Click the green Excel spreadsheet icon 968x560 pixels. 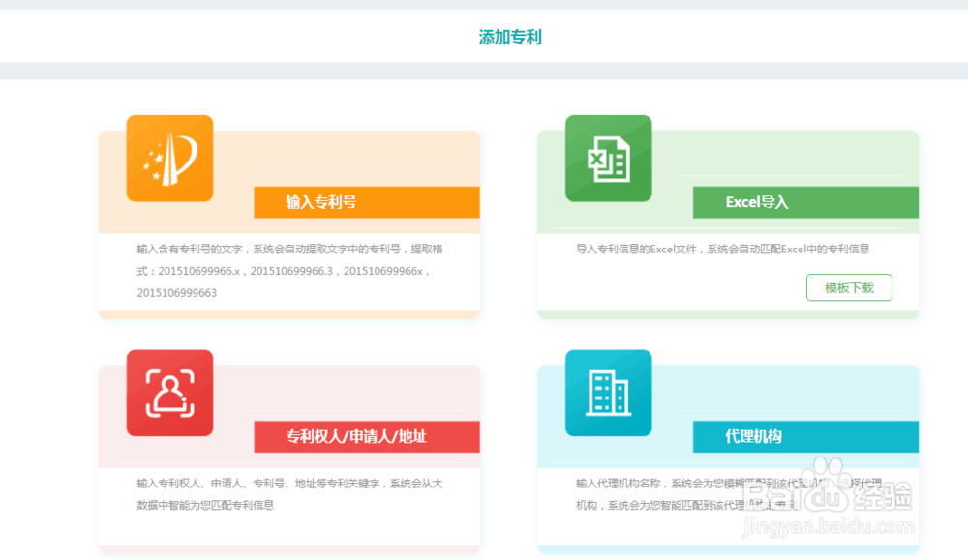click(x=608, y=159)
